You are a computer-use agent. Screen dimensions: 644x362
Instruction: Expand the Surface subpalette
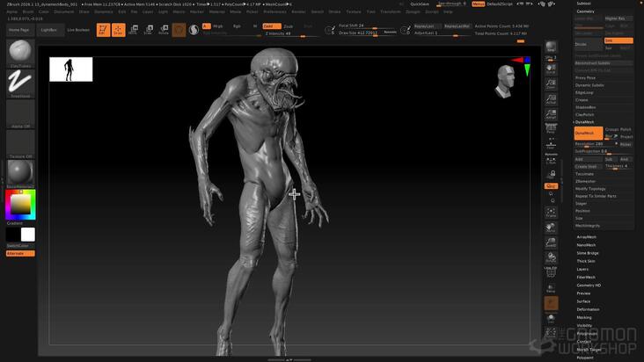tap(583, 301)
